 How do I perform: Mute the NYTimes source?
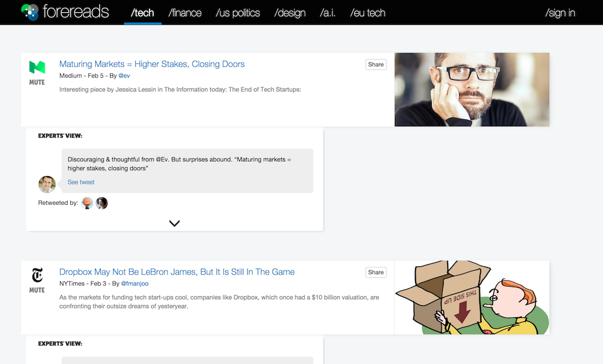[37, 290]
